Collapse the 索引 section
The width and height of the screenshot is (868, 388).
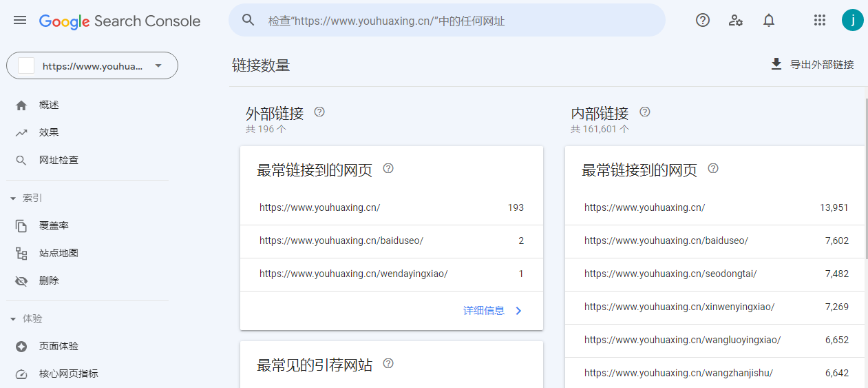pyautogui.click(x=13, y=198)
